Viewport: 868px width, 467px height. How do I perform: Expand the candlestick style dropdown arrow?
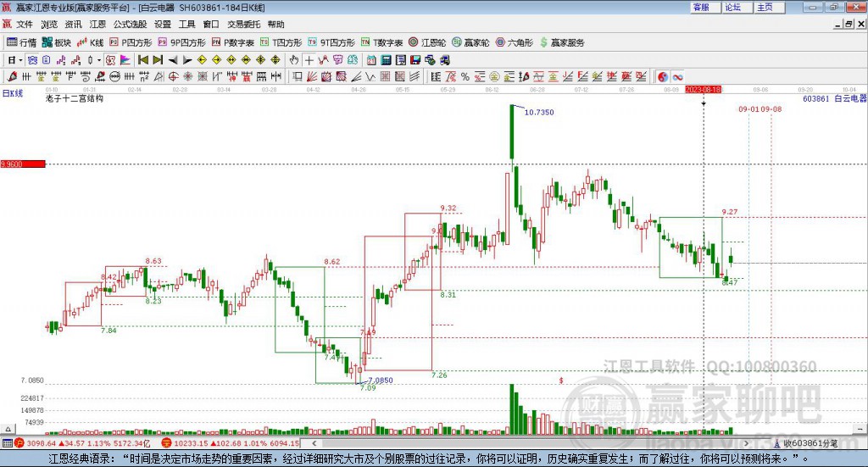click(98, 60)
